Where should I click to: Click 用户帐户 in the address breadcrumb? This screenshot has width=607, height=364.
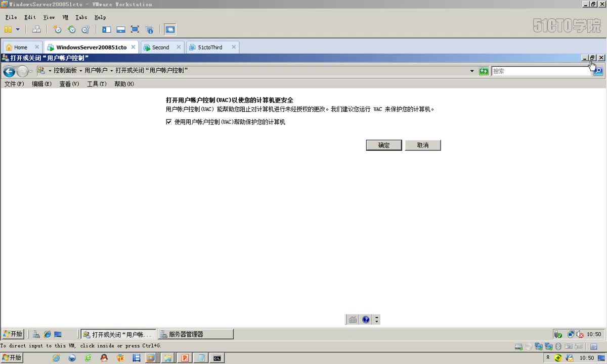96,71
